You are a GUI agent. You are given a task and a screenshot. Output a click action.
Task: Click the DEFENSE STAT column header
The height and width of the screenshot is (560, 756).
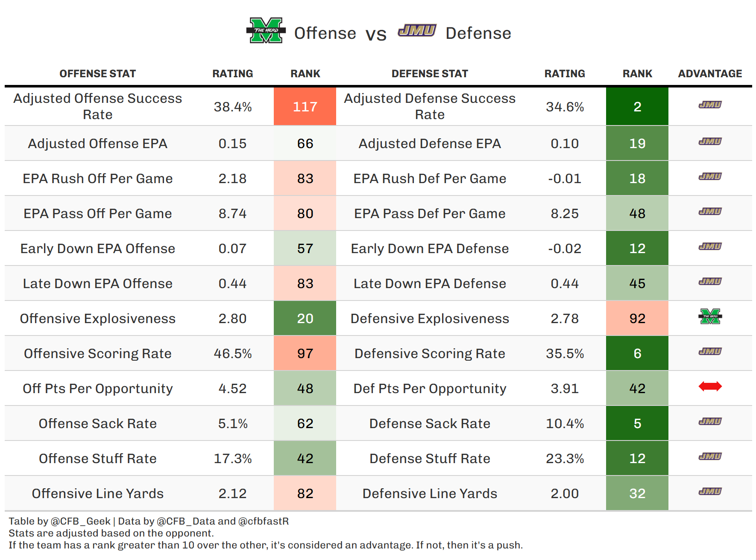[x=430, y=74]
